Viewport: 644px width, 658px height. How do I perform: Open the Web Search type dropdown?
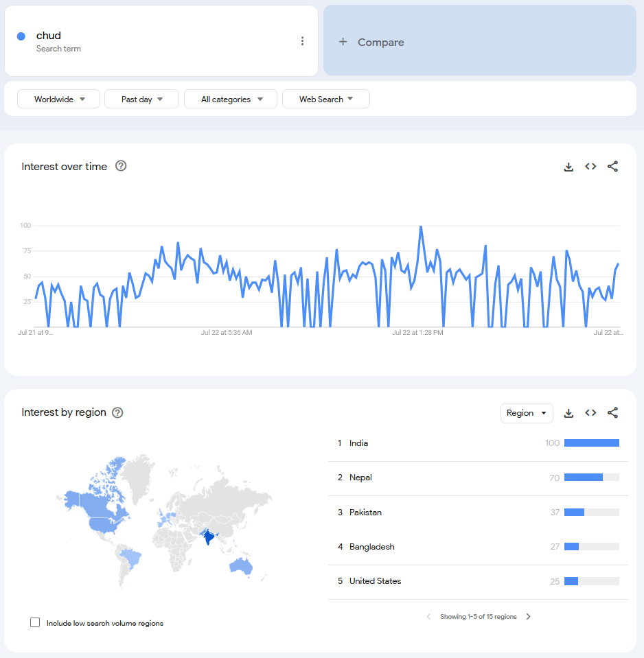[x=326, y=99]
